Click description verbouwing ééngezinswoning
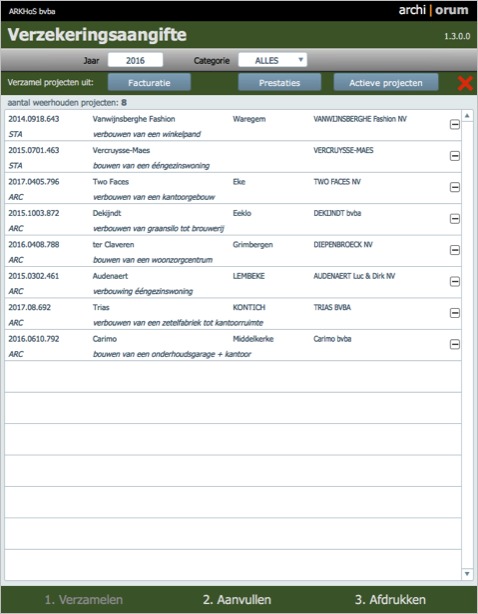 pos(143,291)
